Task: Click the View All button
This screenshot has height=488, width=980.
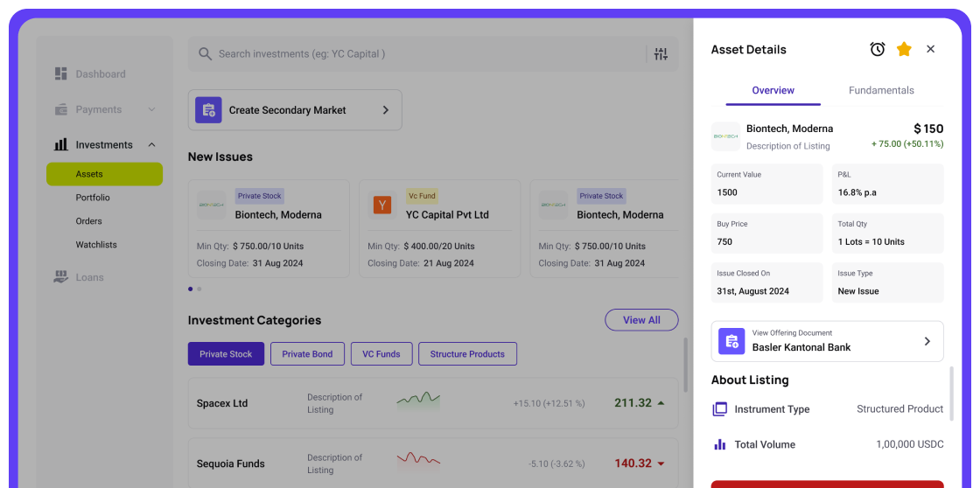Action: 641,320
